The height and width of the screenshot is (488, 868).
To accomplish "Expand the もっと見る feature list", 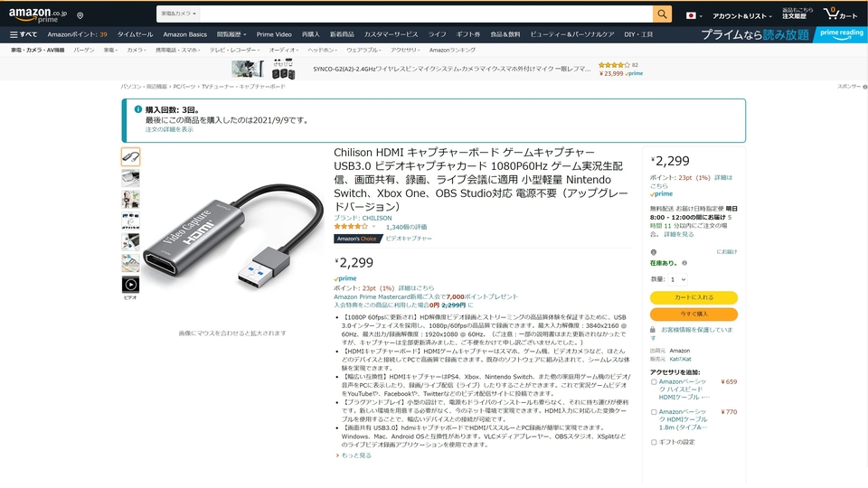I will (354, 455).
